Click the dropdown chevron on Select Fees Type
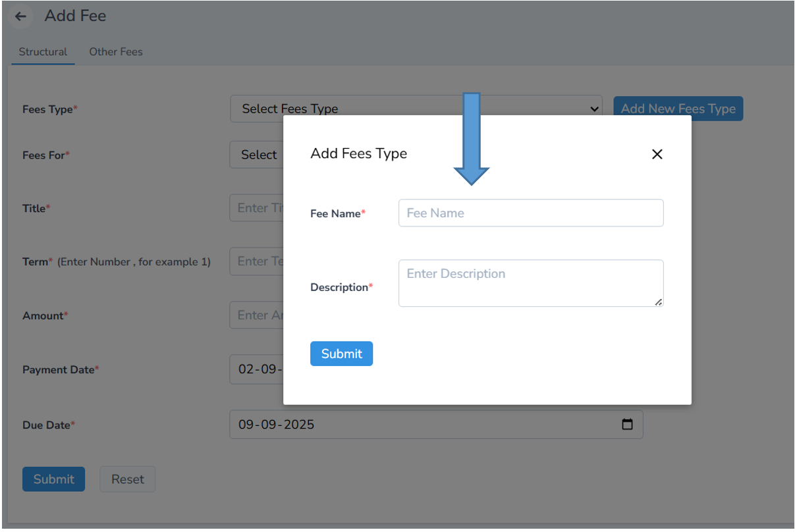The width and height of the screenshot is (795, 532). (593, 109)
